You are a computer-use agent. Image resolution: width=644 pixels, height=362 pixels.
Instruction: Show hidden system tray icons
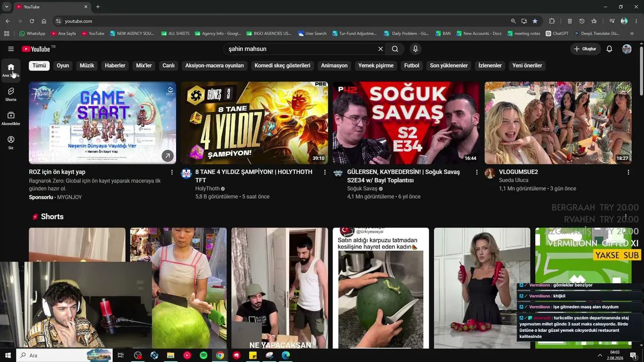point(600,355)
